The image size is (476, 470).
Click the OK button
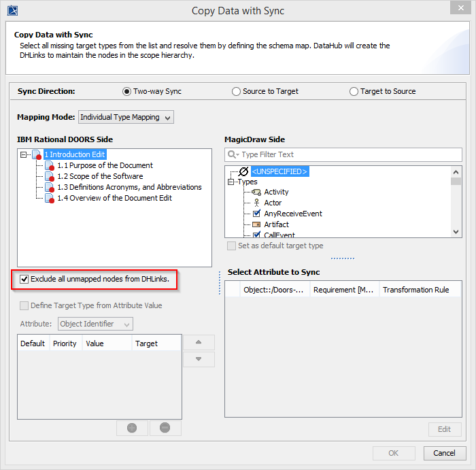(x=394, y=453)
